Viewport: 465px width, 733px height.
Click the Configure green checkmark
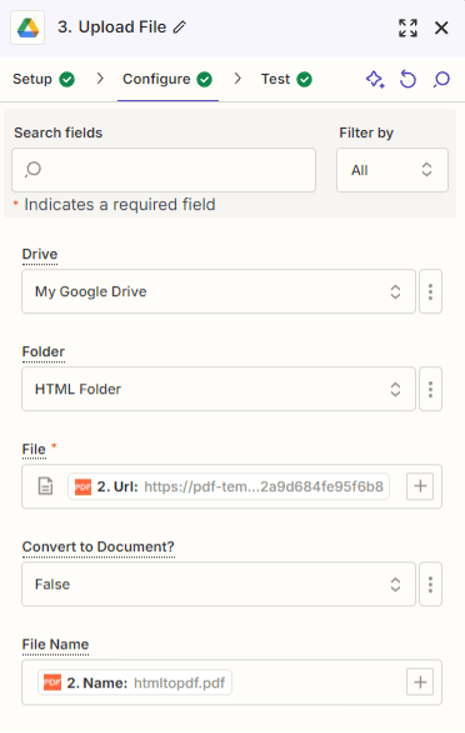(204, 79)
